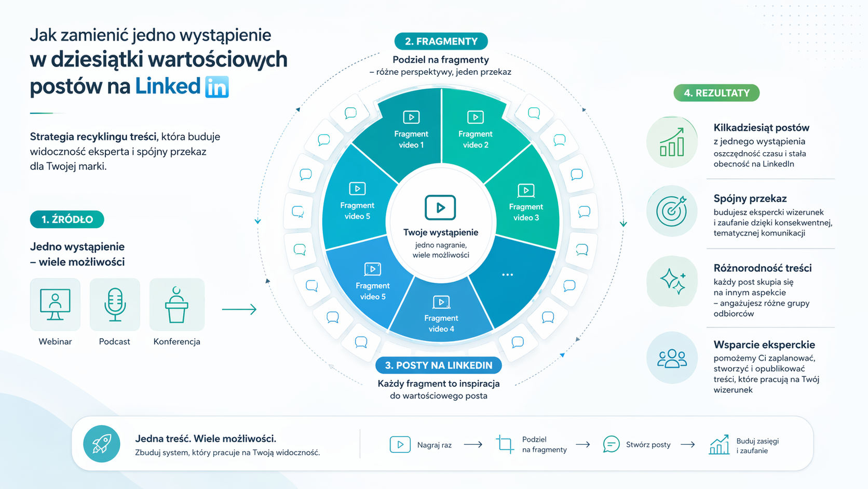Screen dimensions: 868x489
Task: Click the "Fragment video 3" label
Action: click(x=526, y=212)
